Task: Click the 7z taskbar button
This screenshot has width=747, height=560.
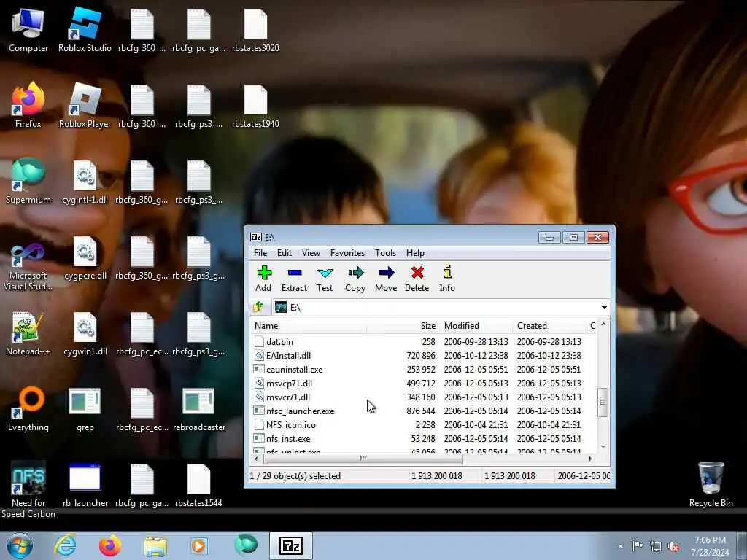Action: [x=291, y=545]
